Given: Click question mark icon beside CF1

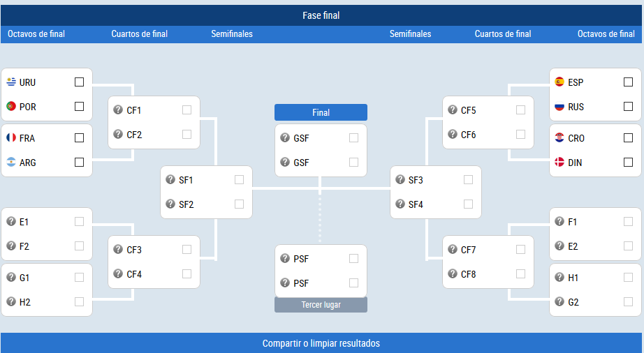Looking at the screenshot, I should [x=118, y=110].
